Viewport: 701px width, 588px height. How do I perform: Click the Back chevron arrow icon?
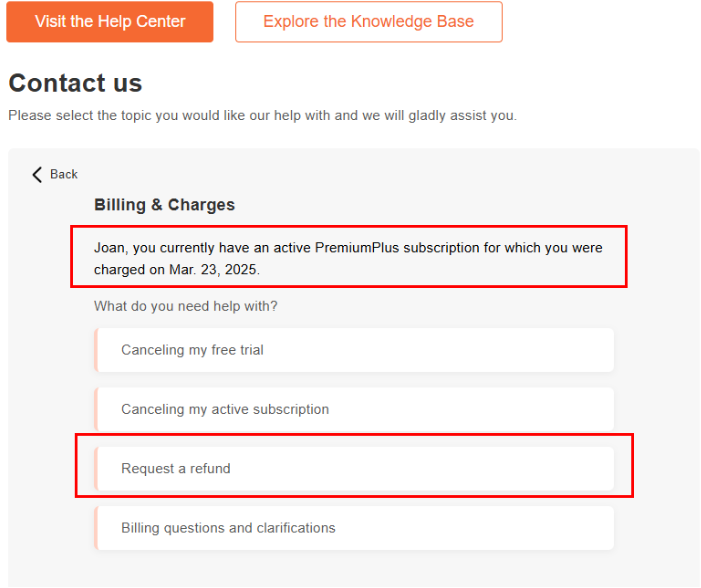[38, 175]
